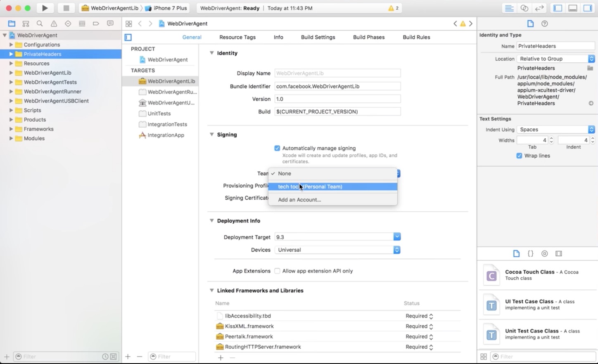The width and height of the screenshot is (598, 364).
Task: Show the File inspector
Action: coord(530,24)
